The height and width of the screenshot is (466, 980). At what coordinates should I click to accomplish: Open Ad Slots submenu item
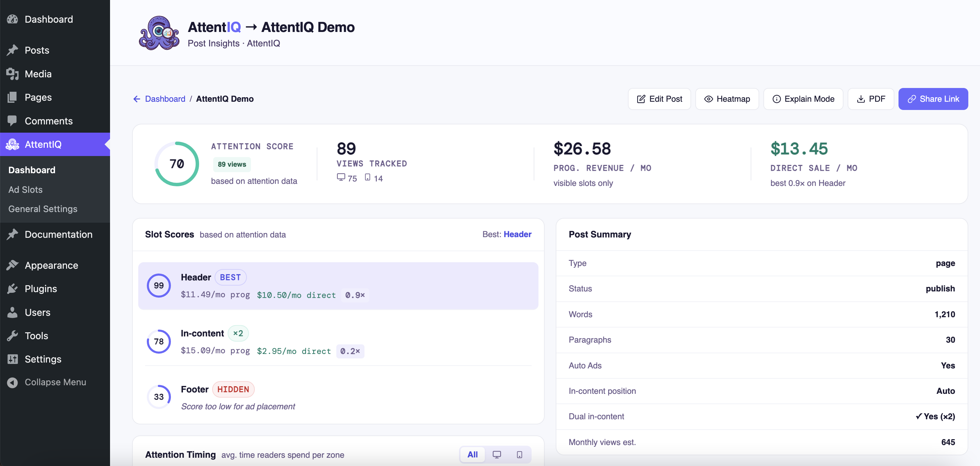pyautogui.click(x=25, y=189)
